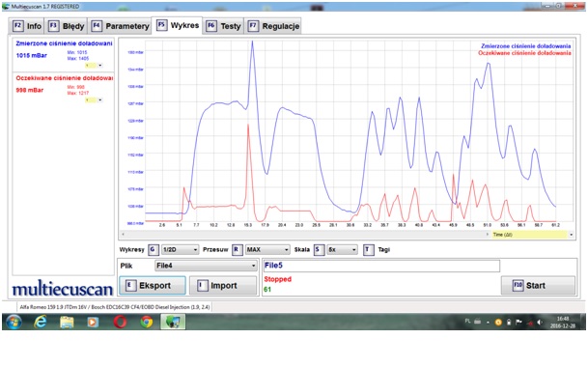
Task: Open yellow color selector for measured pressure
Action: coord(94,66)
